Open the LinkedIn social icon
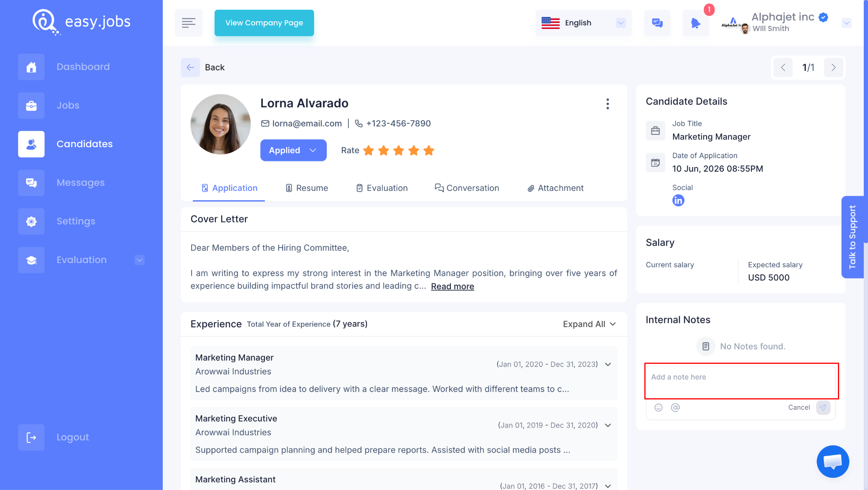868x490 pixels. pos(678,200)
